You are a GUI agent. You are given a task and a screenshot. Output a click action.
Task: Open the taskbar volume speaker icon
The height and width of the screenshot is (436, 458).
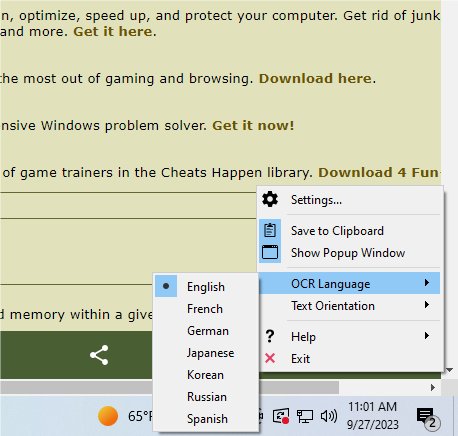329,416
